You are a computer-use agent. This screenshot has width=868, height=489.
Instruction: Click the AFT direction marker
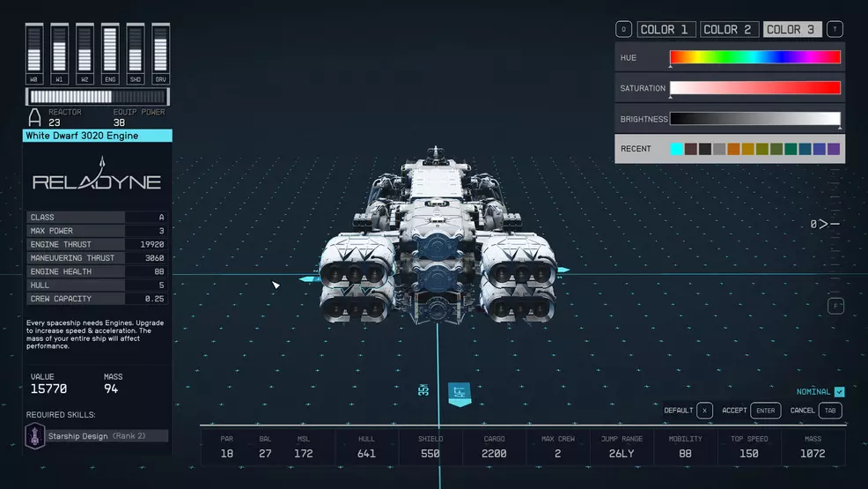click(x=460, y=394)
